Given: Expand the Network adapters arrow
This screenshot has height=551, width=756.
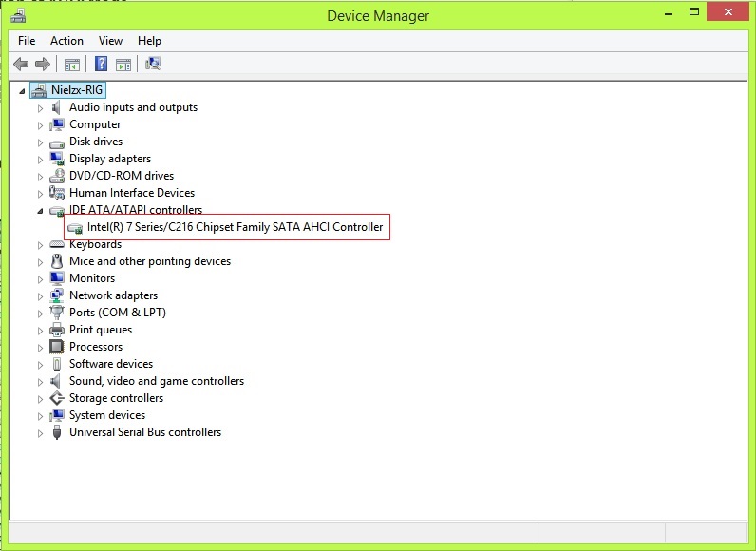Looking at the screenshot, I should (41, 296).
